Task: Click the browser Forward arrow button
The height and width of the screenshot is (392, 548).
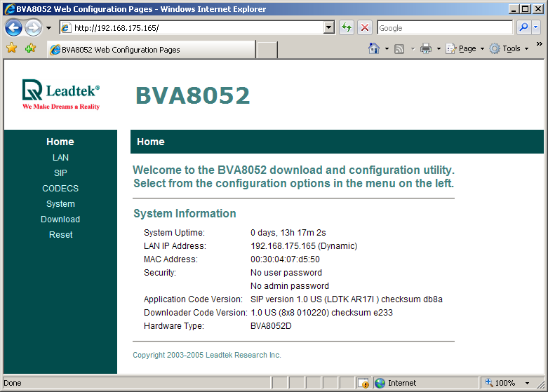Action: [x=34, y=27]
